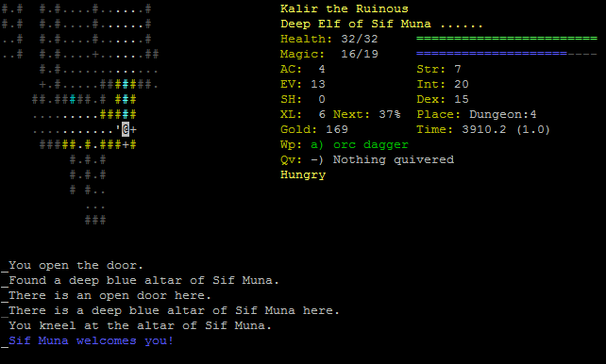The width and height of the screenshot is (606, 364).
Task: Click the Sif Muna welcomes you! message
Action: click(x=92, y=340)
